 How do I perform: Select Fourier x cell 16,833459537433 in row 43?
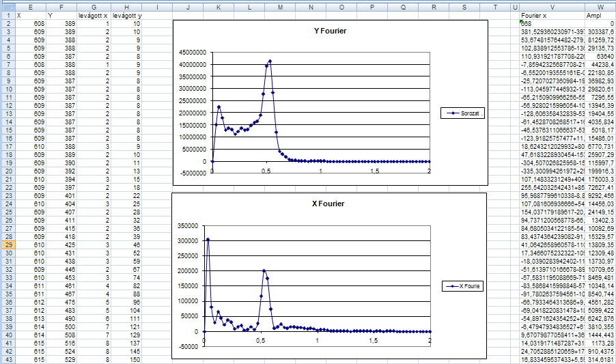[x=552, y=360]
